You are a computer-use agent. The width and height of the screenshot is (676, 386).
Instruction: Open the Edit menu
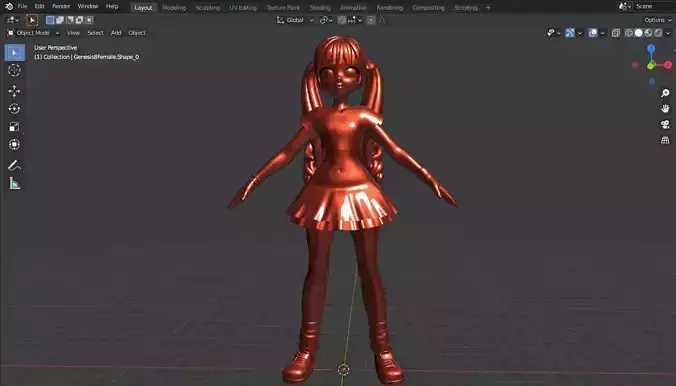point(40,6)
